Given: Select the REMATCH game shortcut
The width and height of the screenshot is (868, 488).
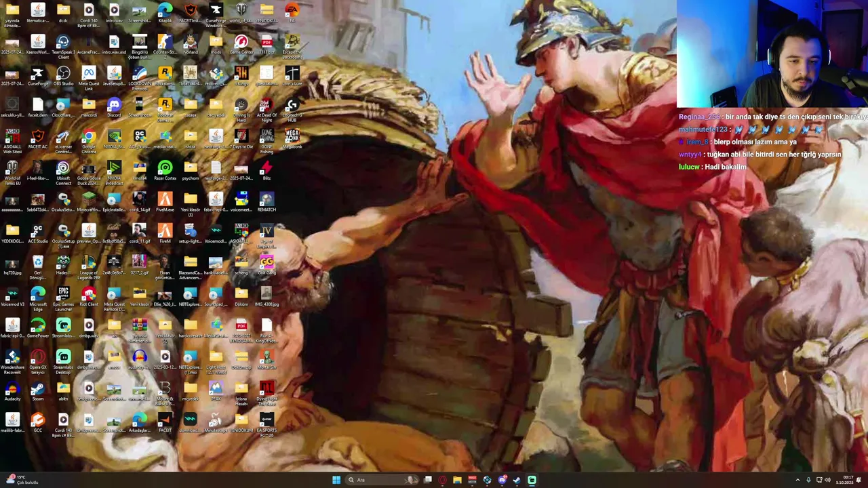Looking at the screenshot, I should 267,202.
